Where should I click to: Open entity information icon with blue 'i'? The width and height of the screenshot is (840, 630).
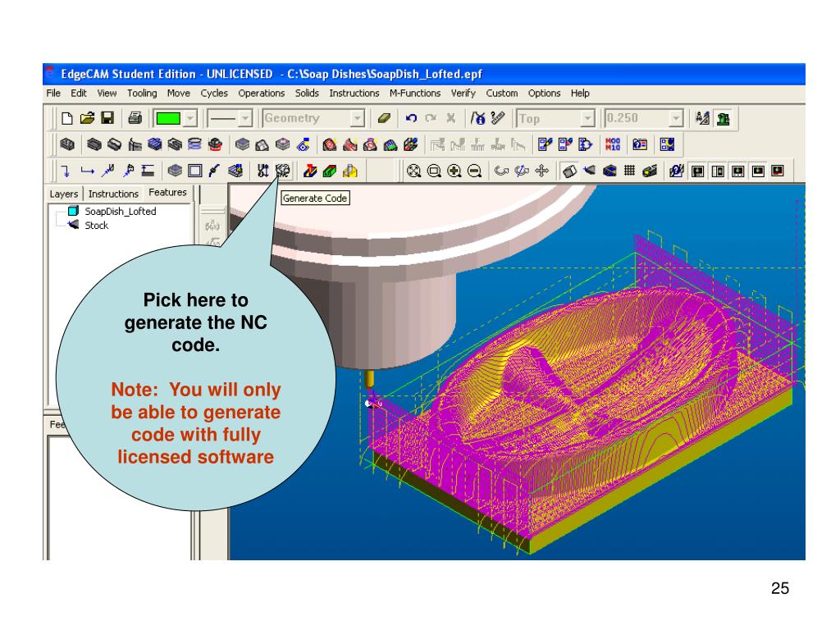coord(478,118)
